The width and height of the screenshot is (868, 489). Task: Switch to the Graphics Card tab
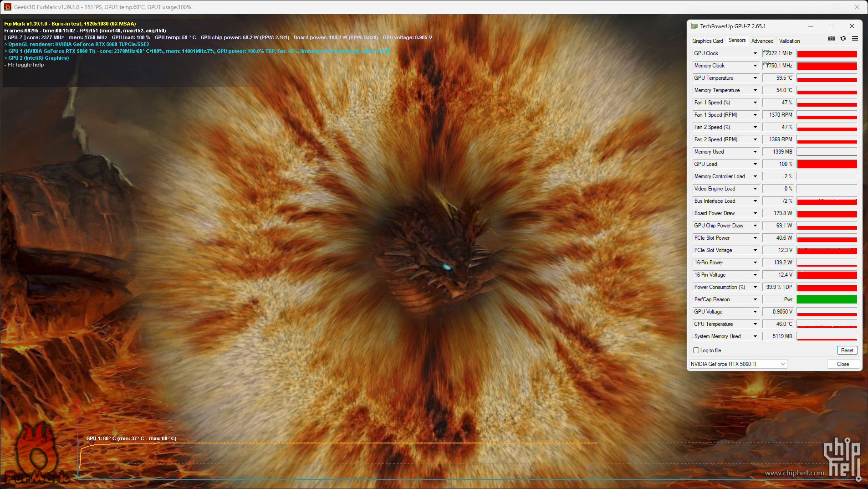[x=707, y=41]
